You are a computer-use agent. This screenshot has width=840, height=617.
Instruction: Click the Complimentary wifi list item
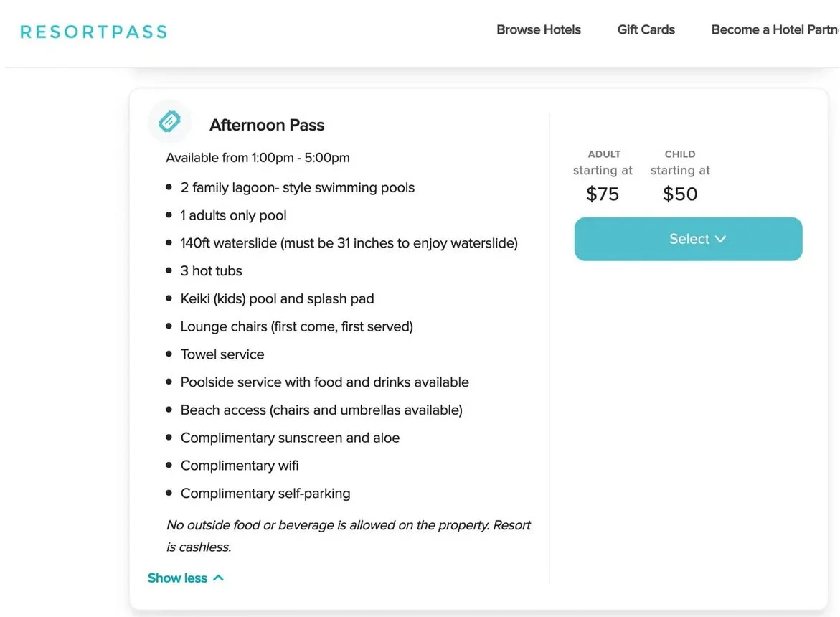pos(240,466)
